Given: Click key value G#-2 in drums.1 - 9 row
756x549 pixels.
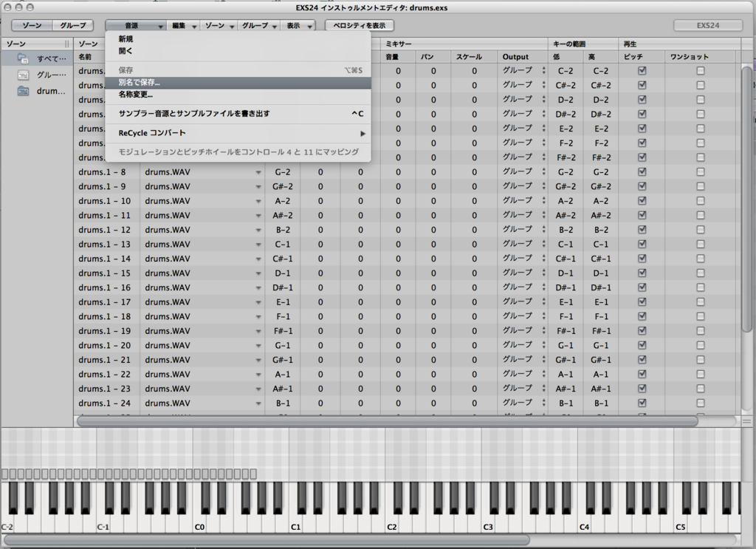Looking at the screenshot, I should [x=283, y=186].
